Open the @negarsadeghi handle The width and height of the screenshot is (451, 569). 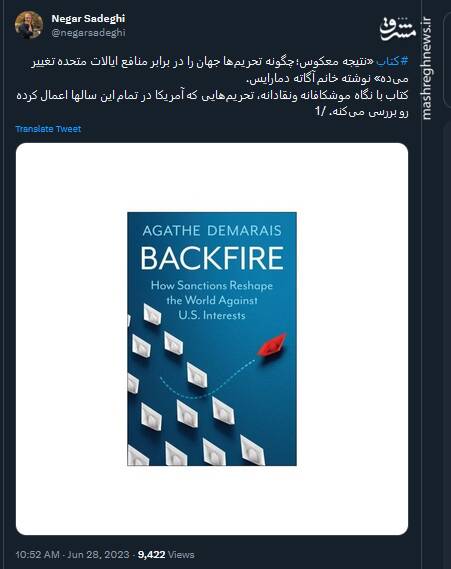coord(88,33)
